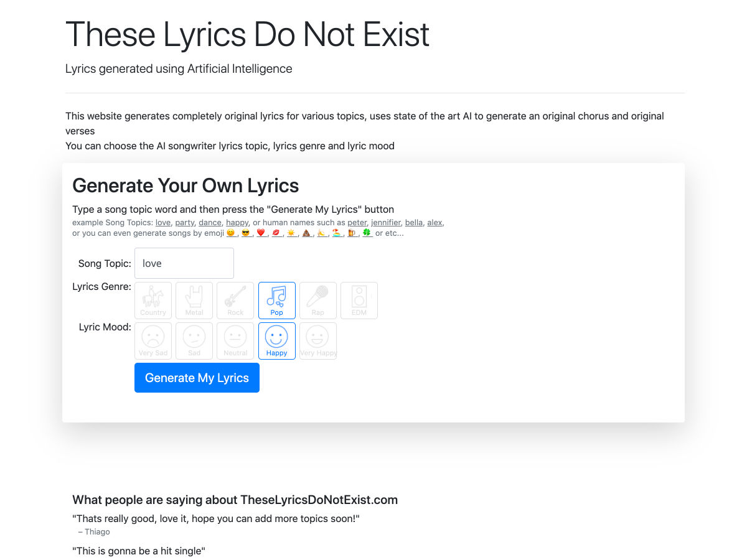The image size is (747, 560).
Task: Click the 'happy' example topic link
Action: pos(237,223)
